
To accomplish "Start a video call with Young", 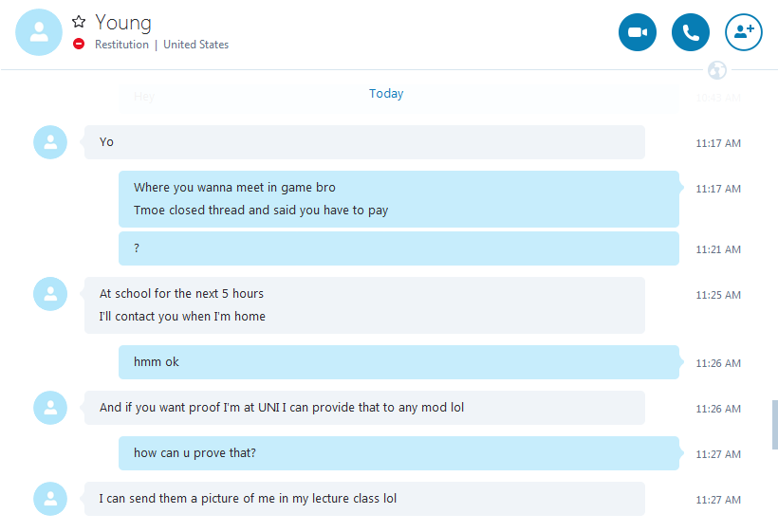I will 637,32.
